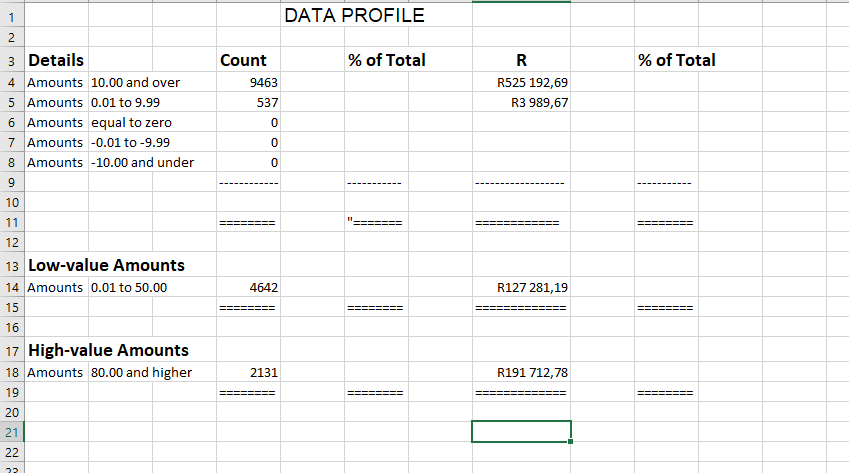Image resolution: width=849 pixels, height=473 pixels.
Task: Select the zero count in row 8
Action: (x=248, y=162)
